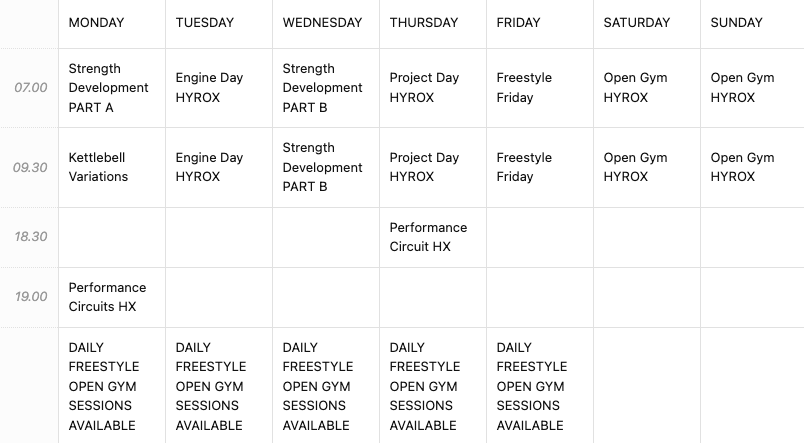Viewport: 804px width, 443px height.
Task: Open Monday Daily Freestyle Open Gym sessions
Action: point(104,386)
